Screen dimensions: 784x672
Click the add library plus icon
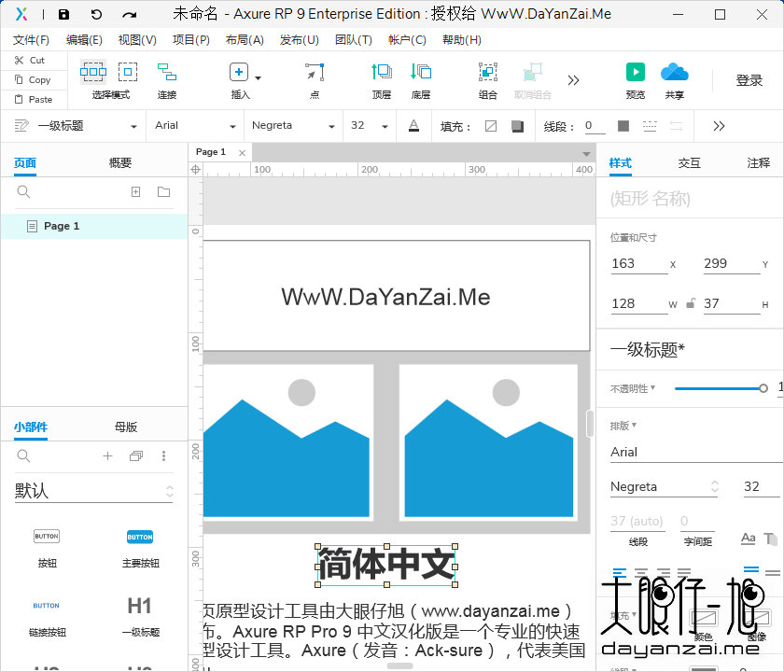[107, 455]
